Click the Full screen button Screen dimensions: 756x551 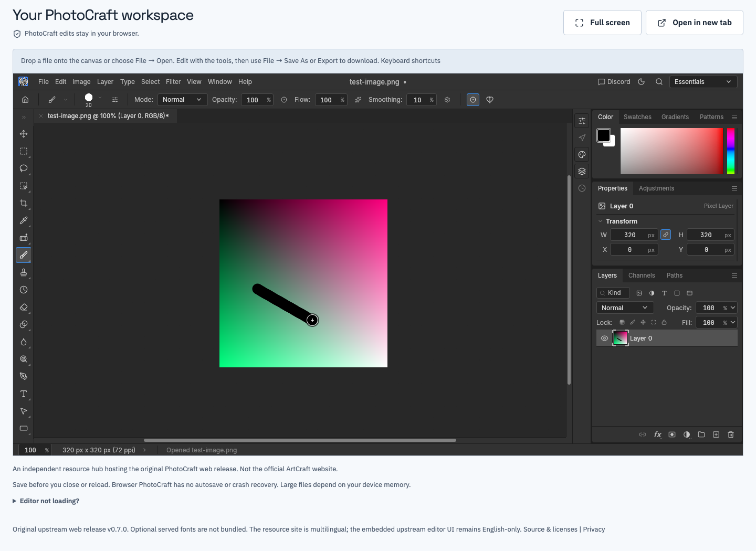click(602, 23)
